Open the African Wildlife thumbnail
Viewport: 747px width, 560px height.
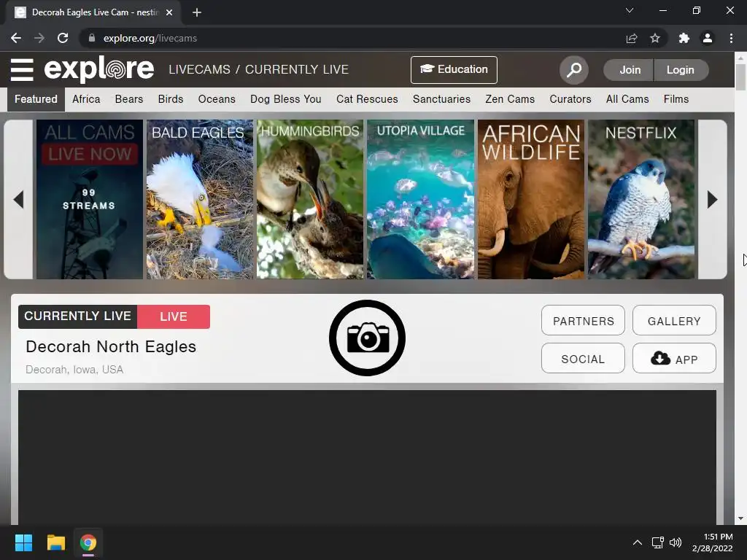click(531, 199)
